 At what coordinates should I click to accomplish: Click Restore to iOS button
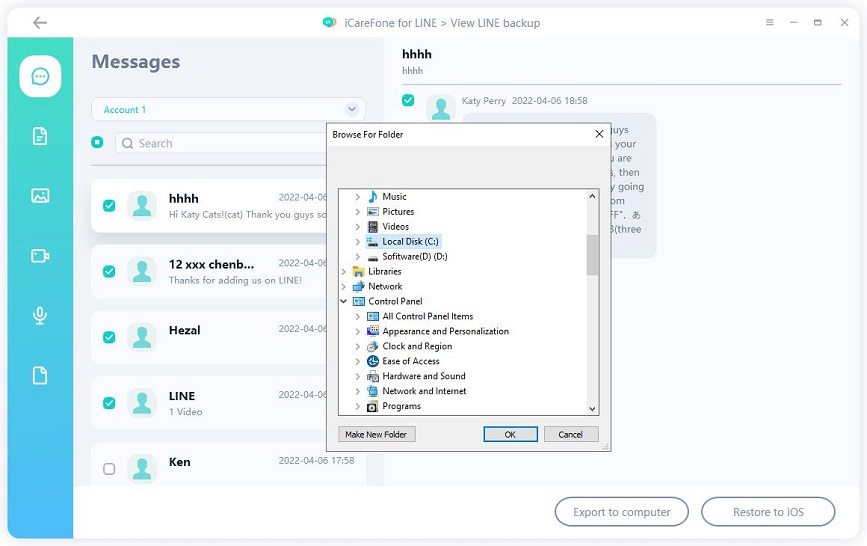(768, 512)
